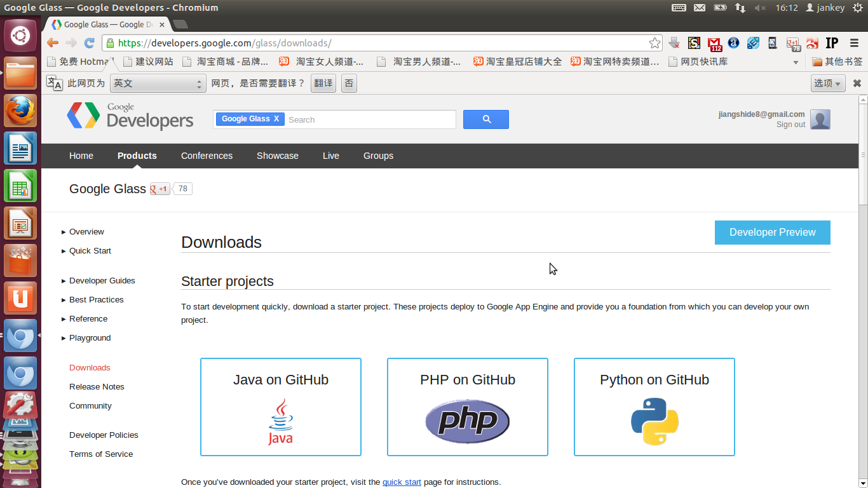Click the browser forward arrow
Screen dimensions: 868x488
pos(71,43)
